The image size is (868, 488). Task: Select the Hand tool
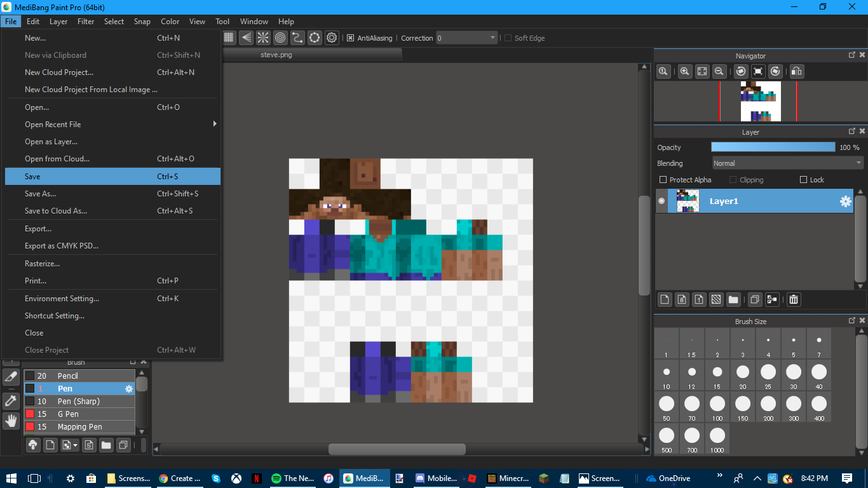tap(11, 420)
